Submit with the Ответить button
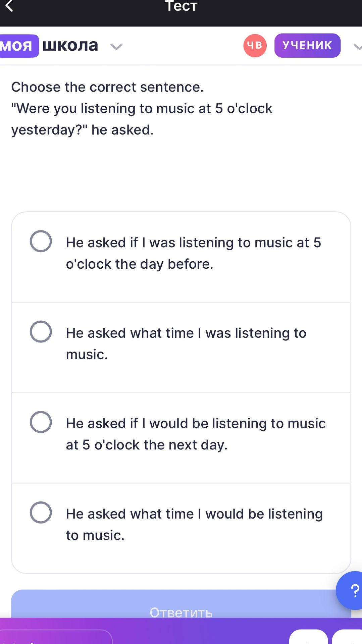Image resolution: width=362 pixels, height=644 pixels. pos(181,604)
